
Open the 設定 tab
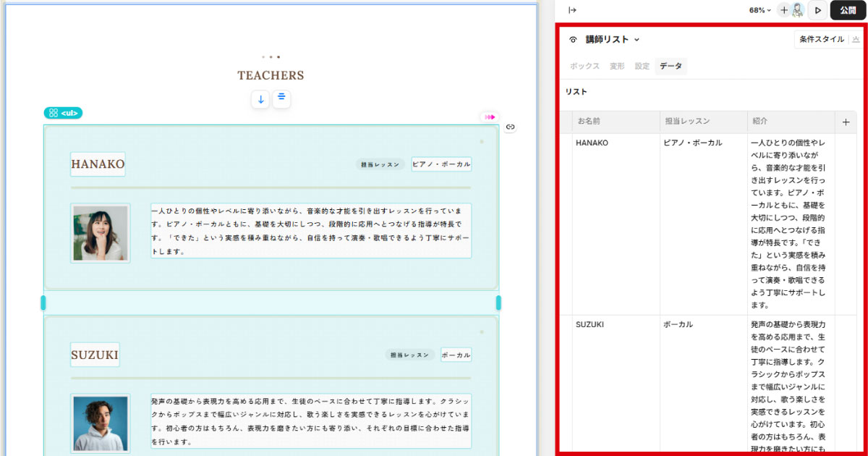point(642,66)
